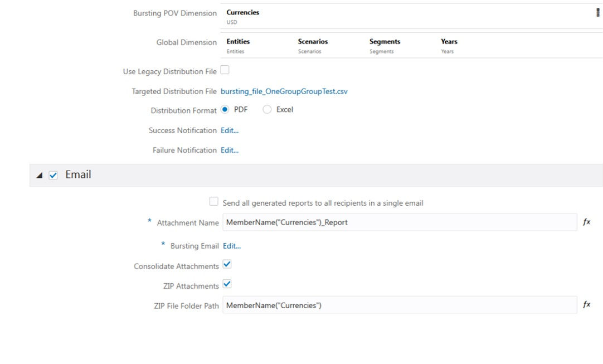Select Excel as Distribution Format
The image size is (603, 364).
click(267, 109)
